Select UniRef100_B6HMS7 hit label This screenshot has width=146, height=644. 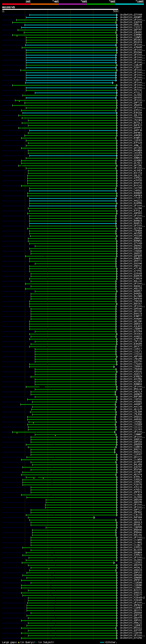point(131,291)
